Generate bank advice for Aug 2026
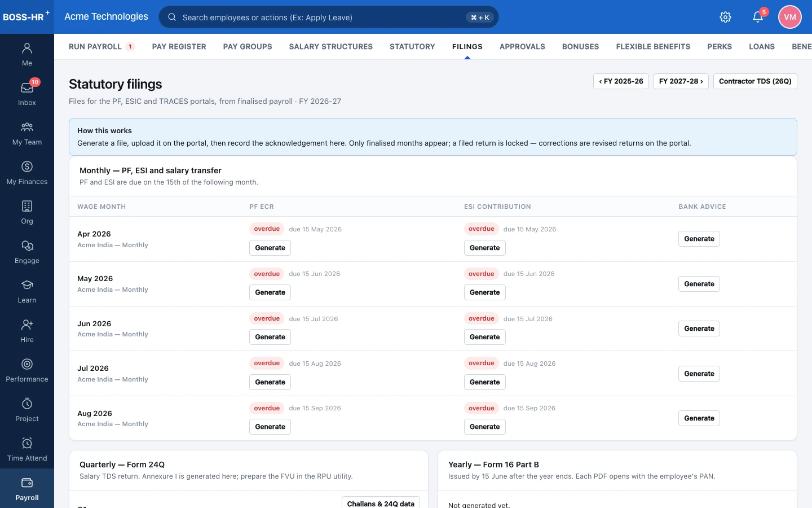The height and width of the screenshot is (508, 812). (699, 418)
